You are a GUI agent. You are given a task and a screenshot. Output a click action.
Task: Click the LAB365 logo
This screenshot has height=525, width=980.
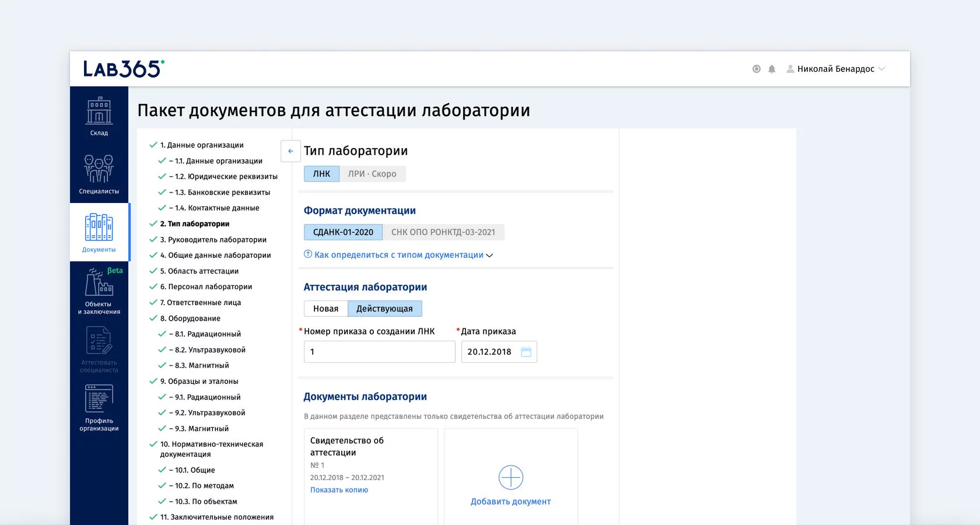[124, 69]
